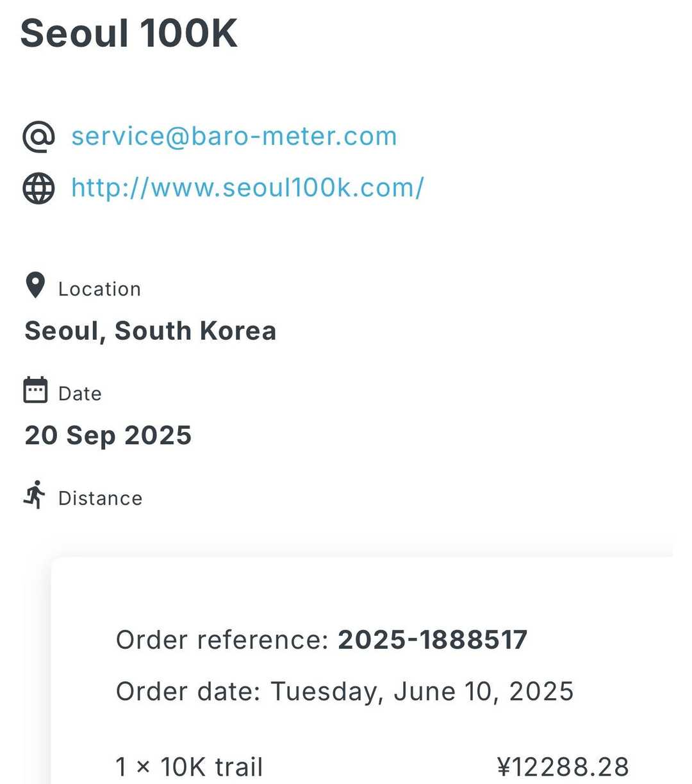Select the Distance label

coord(100,498)
